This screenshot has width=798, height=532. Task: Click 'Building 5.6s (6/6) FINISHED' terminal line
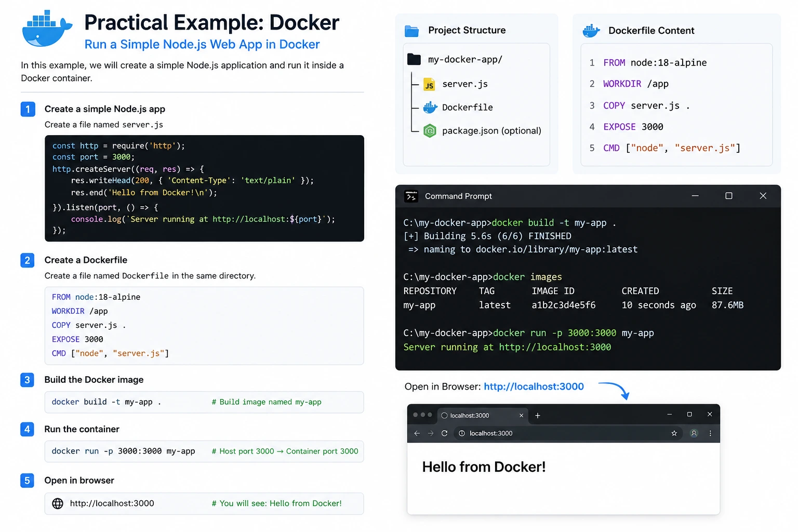487,236
